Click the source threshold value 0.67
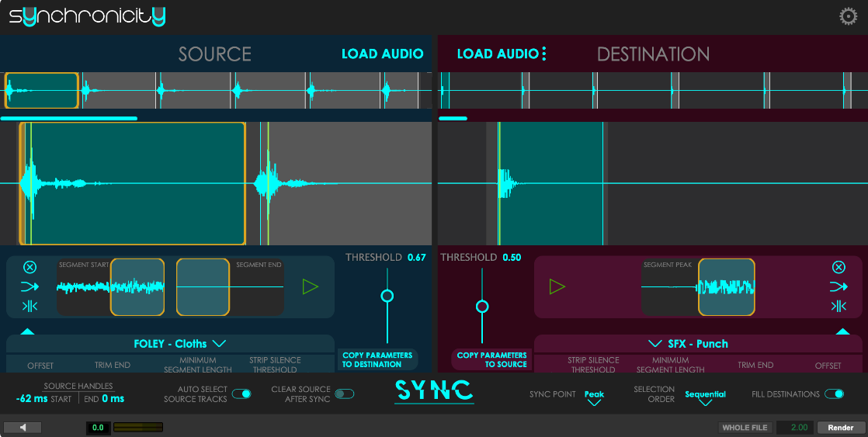This screenshot has width=868, height=437. [x=417, y=257]
